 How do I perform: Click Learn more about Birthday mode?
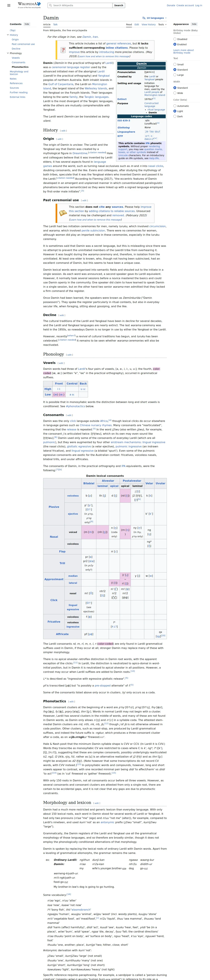point(183,51)
